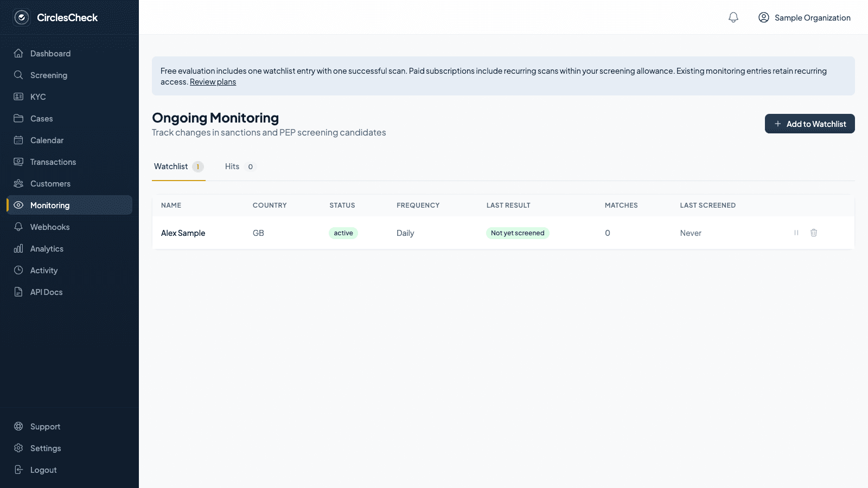Go to Dashboard in the sidebar
Screen dimensions: 868x488
click(69, 53)
